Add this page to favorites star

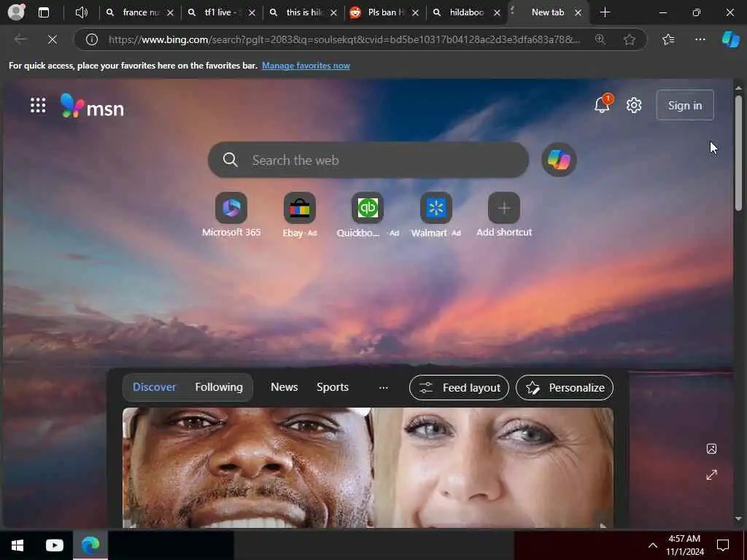coord(630,39)
